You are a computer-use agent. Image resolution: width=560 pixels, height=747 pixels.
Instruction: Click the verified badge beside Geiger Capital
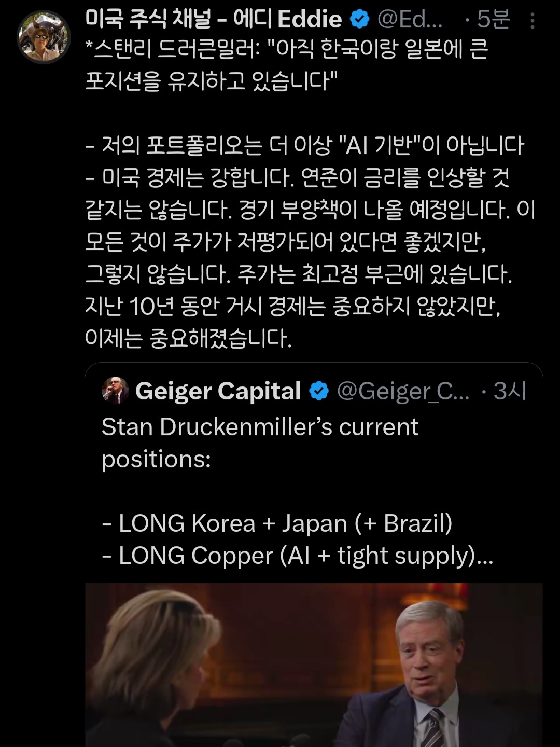click(x=319, y=391)
